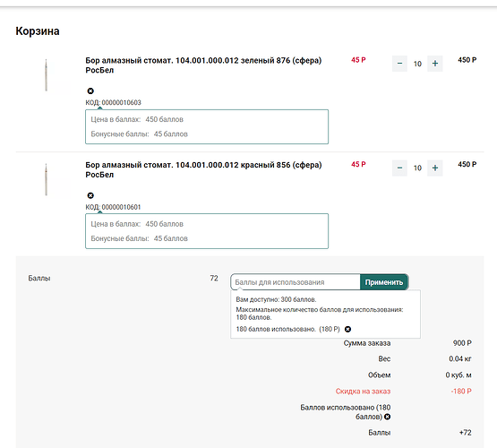Click the Скидка на заказ label
Image resolution: width=497 pixels, height=448 pixels.
363,392
